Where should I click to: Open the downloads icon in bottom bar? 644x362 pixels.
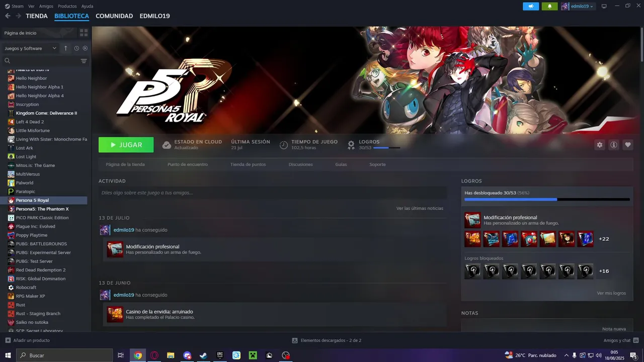(295, 340)
